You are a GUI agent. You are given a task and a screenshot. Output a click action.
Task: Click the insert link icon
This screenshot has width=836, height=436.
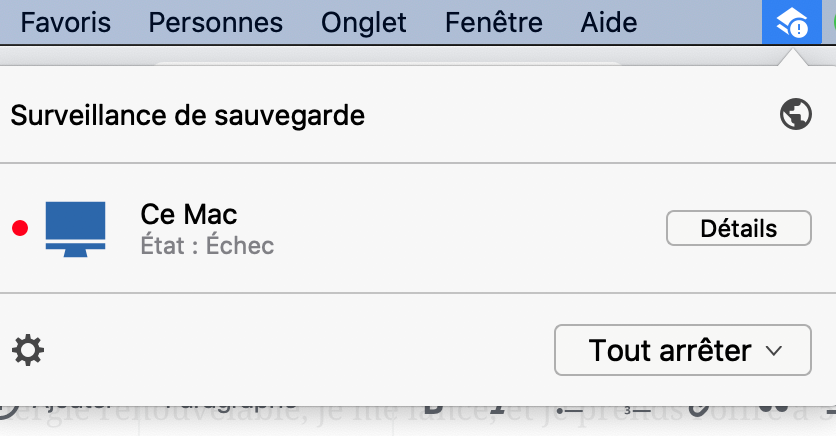(x=698, y=409)
